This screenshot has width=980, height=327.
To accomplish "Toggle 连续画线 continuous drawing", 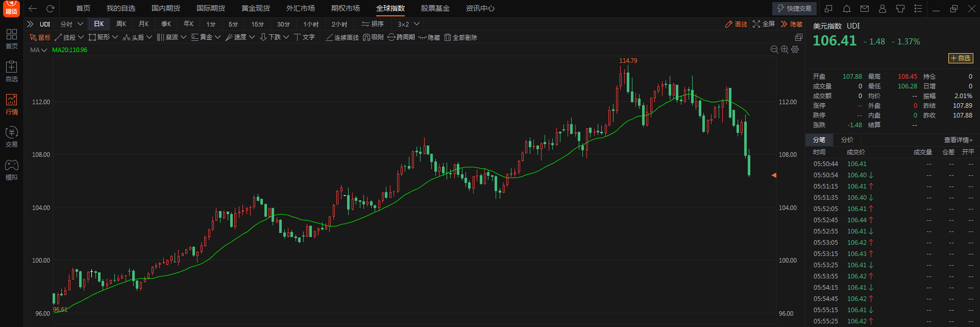I will (x=342, y=37).
